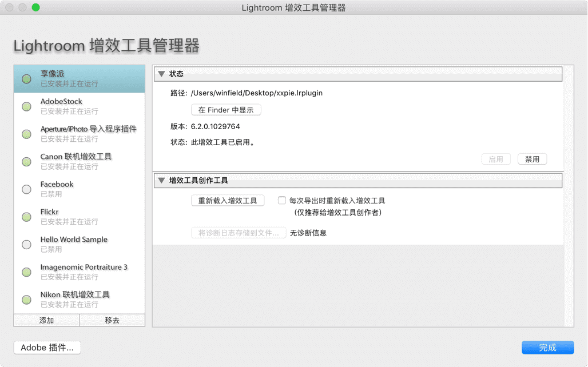Select the Flickr plugin in the list

(88, 217)
